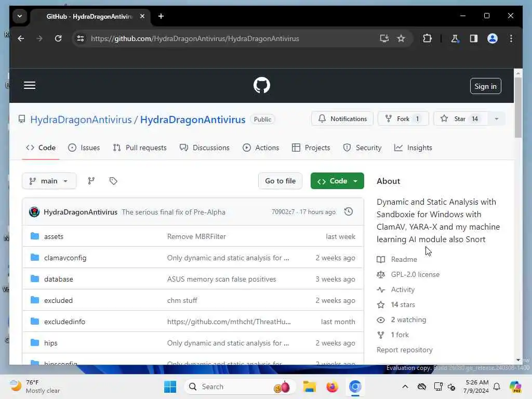
Task: Open the clamavconfig folder
Action: point(65,258)
